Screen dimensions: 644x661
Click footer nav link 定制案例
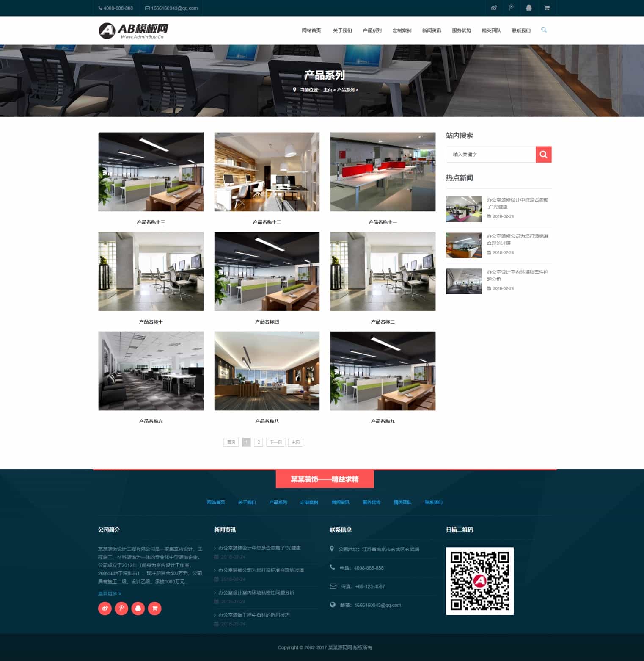pyautogui.click(x=309, y=502)
